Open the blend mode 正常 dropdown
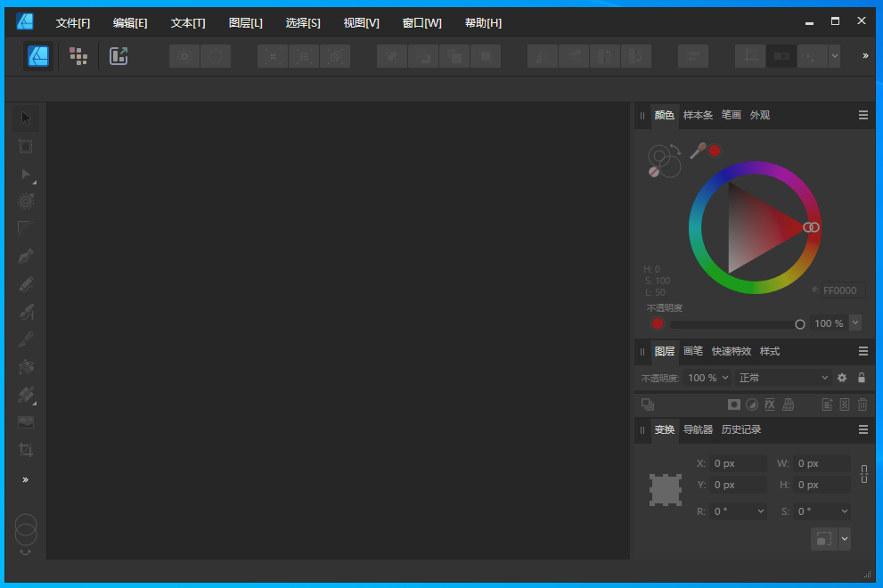Image resolution: width=883 pixels, height=588 pixels. pos(782,378)
